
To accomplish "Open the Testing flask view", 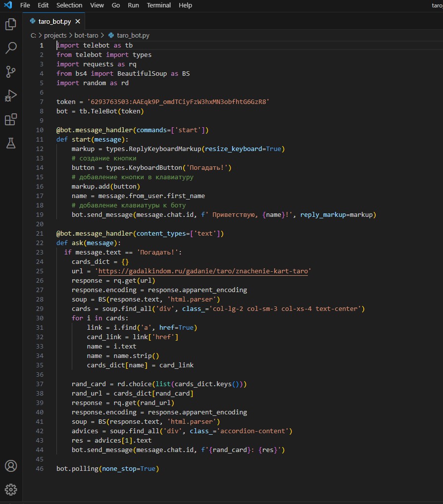I will pos(11,143).
